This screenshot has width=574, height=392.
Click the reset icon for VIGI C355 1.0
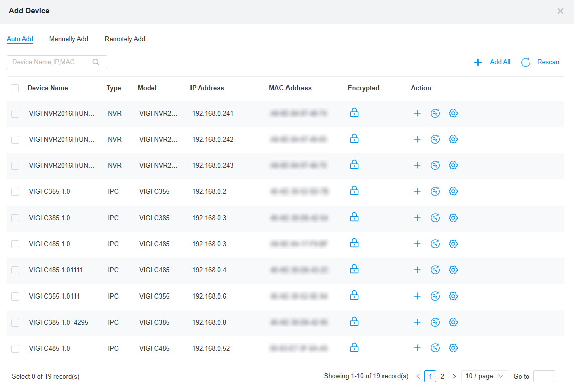pyautogui.click(x=435, y=191)
